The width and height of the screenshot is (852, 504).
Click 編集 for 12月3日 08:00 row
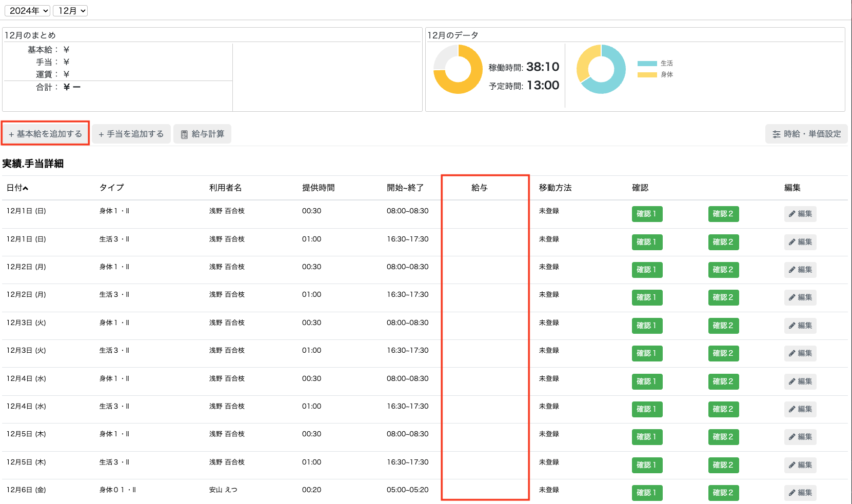(x=800, y=326)
